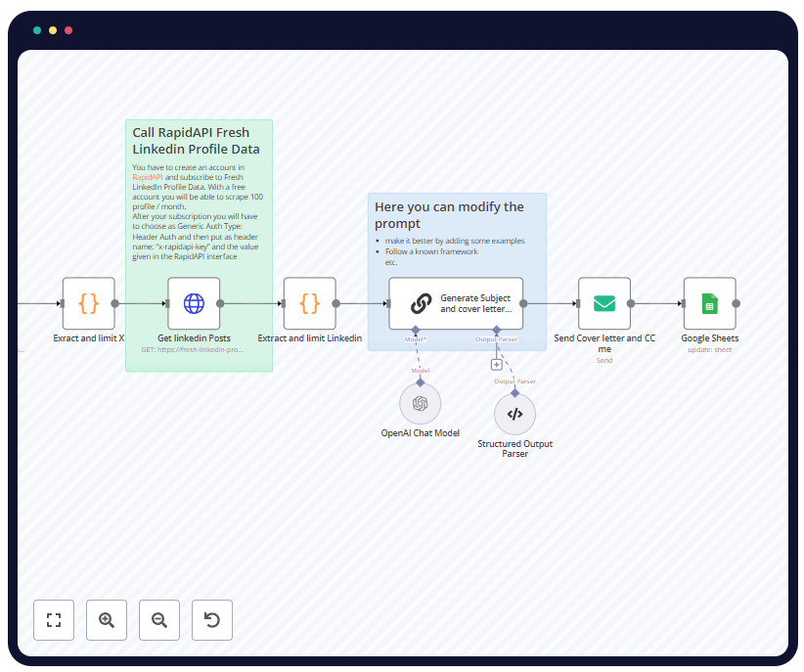Select the Exract and limit X node
This screenshot has width=804, height=672.
pyautogui.click(x=89, y=303)
